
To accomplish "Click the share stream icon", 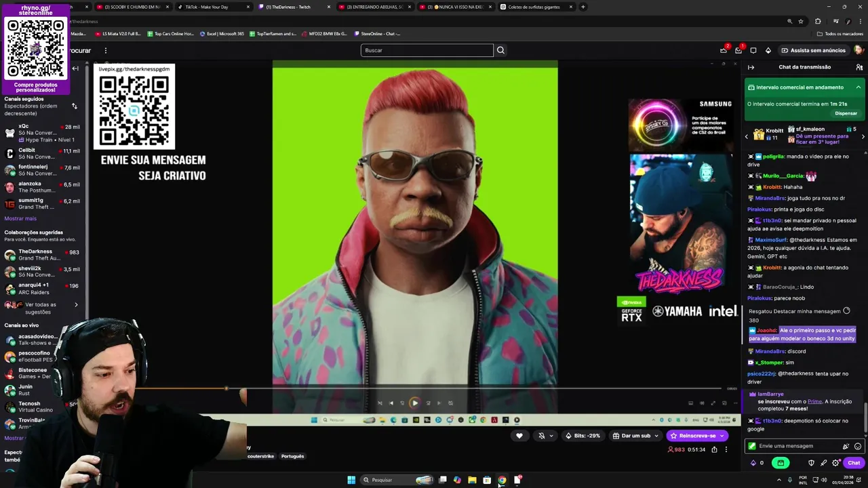I will pos(714,449).
